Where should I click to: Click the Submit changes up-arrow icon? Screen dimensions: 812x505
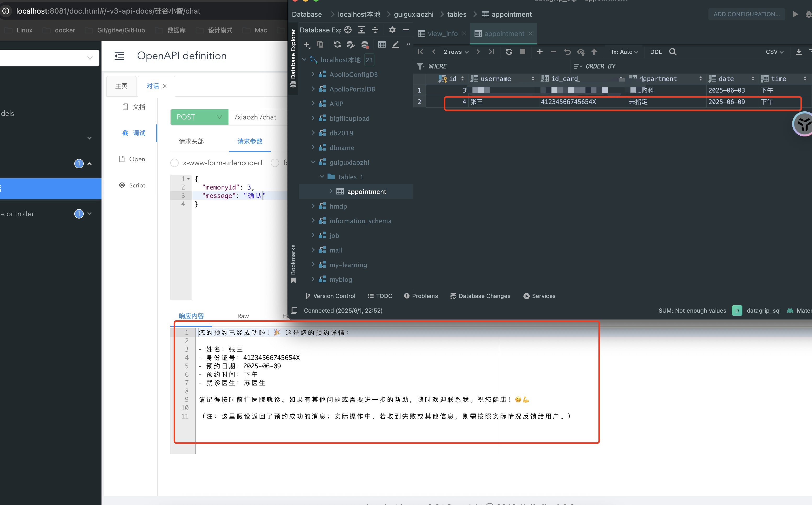coord(594,52)
